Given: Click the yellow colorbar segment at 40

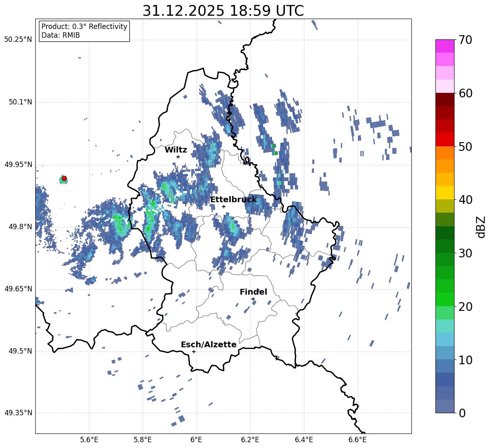Looking at the screenshot, I should [445, 193].
